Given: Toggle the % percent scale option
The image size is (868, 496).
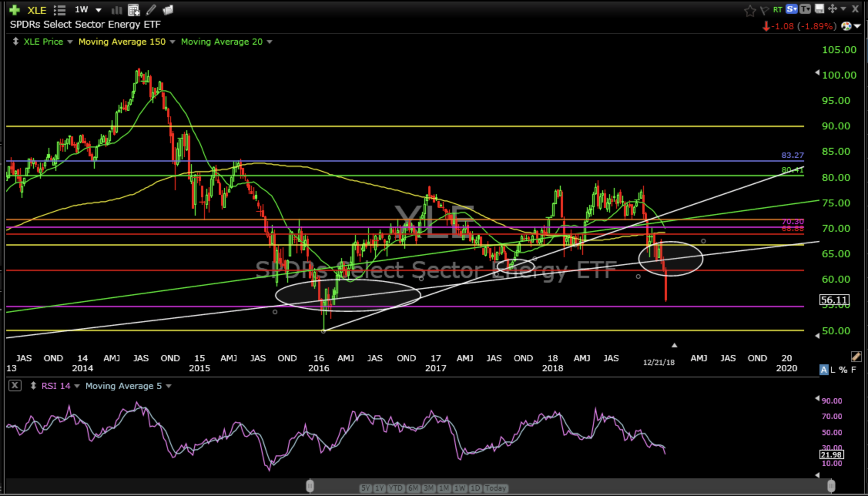Looking at the screenshot, I should click(x=843, y=370).
